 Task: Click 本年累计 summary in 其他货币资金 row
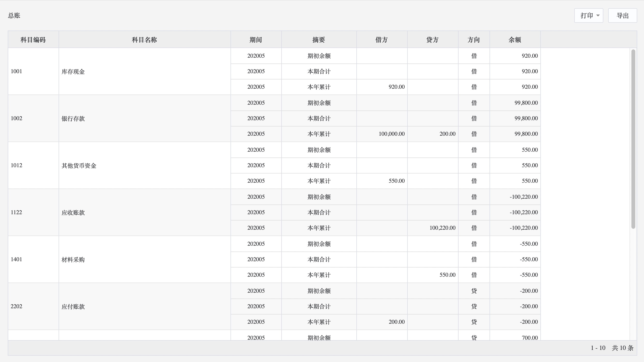319,181
